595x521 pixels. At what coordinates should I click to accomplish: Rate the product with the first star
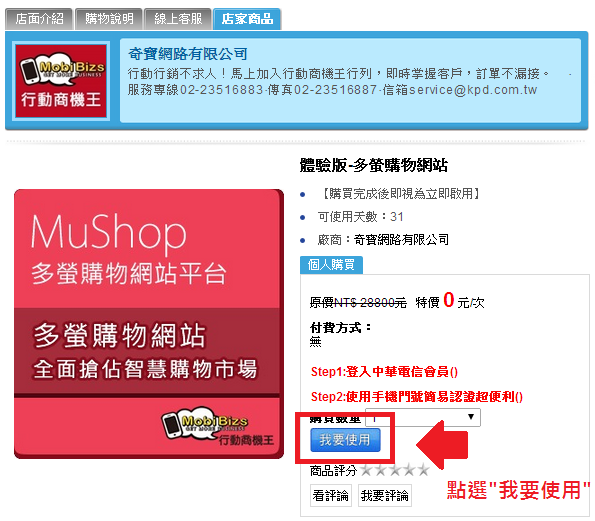coord(366,471)
